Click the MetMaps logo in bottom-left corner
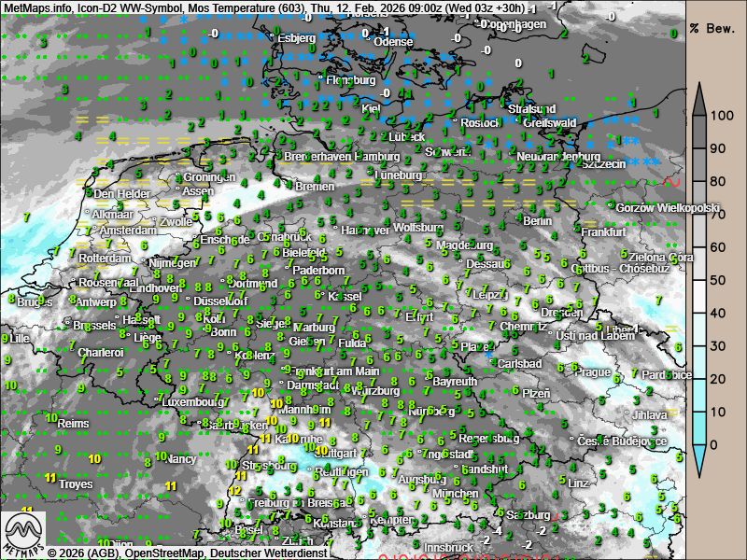Screen dimensions: 747x560 coord(23,534)
